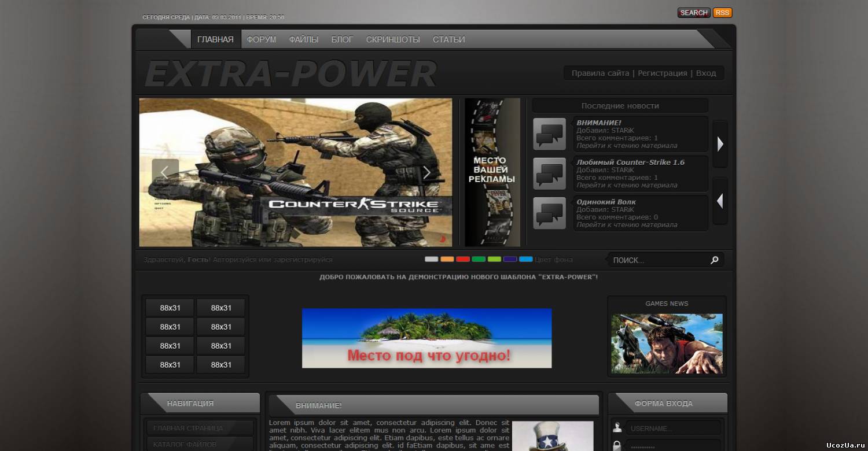The height and width of the screenshot is (451, 868).
Task: Click the SEARCH button at top right
Action: click(693, 13)
